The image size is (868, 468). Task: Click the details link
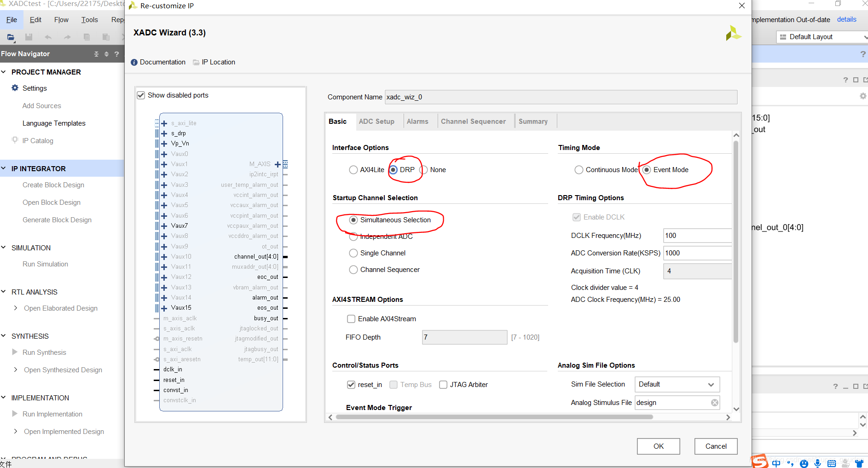[x=847, y=19]
